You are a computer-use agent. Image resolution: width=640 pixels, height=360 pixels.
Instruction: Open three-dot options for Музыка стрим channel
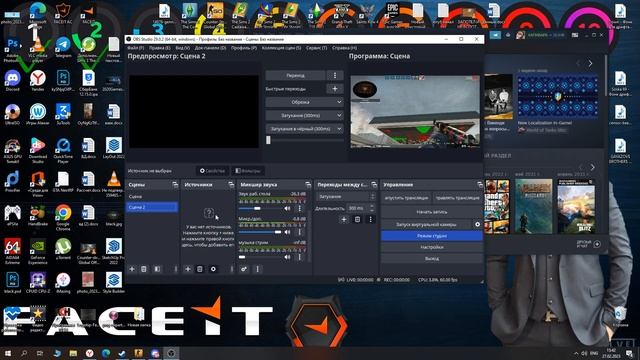pyautogui.click(x=300, y=257)
